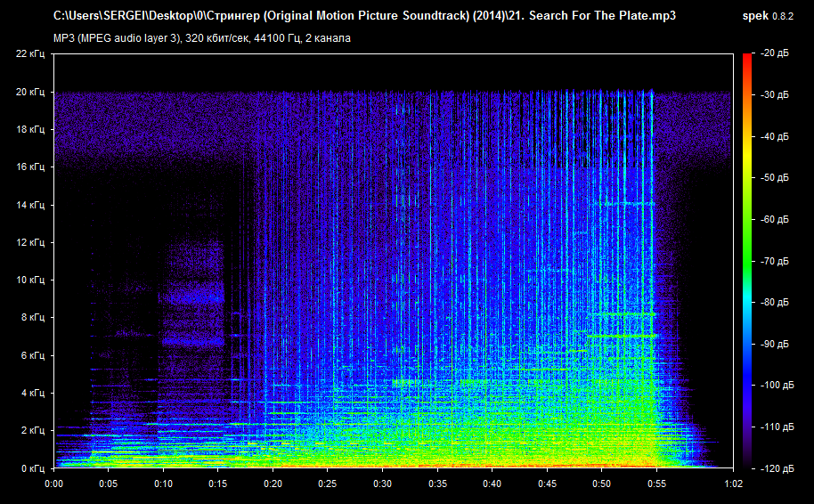This screenshot has width=814, height=504.
Task: Click the 22 кГц frequency label
Action: coord(29,54)
